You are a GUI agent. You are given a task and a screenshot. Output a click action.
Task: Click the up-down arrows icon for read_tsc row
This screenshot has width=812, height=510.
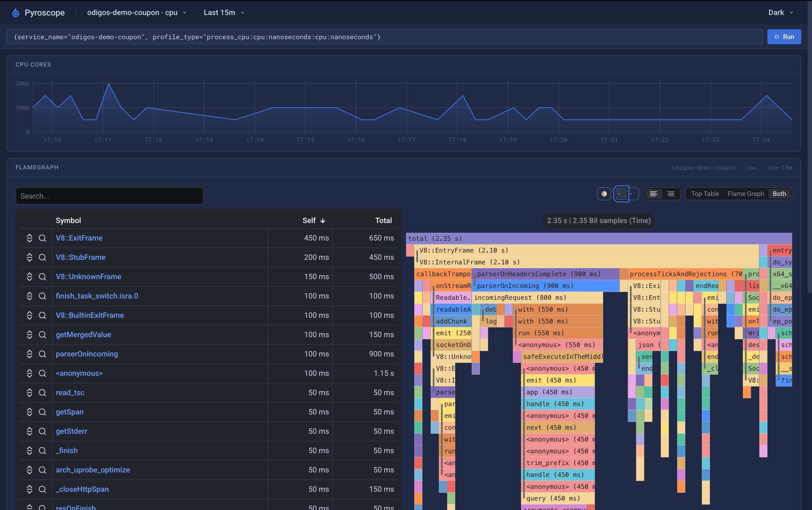pos(29,393)
